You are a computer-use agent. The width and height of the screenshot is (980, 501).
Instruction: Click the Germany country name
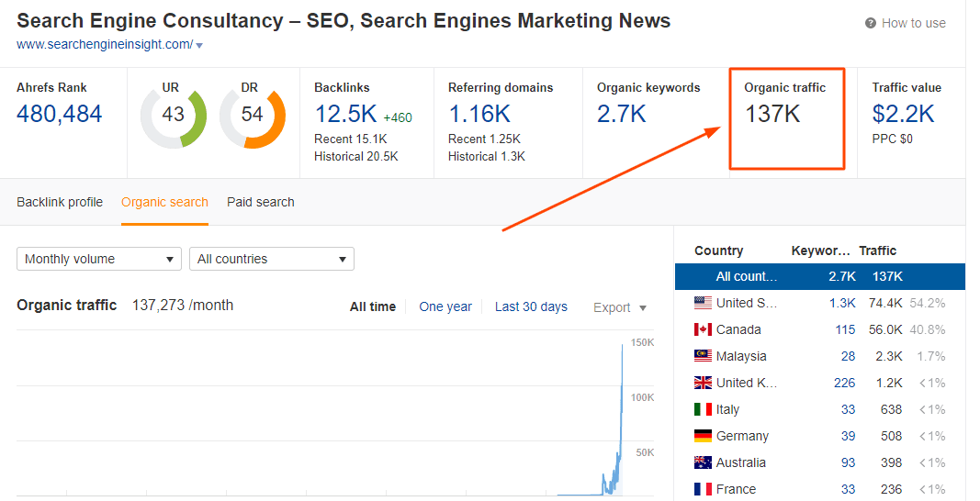(742, 436)
